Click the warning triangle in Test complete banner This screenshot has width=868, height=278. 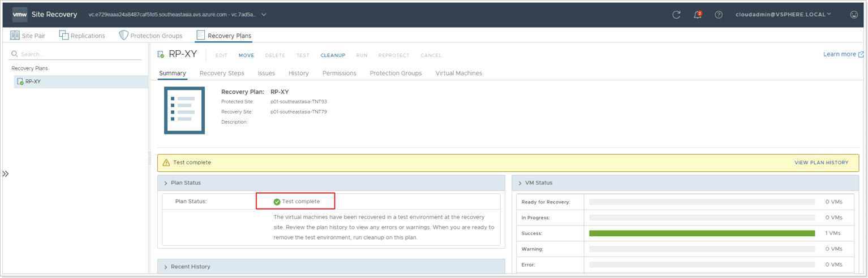166,163
